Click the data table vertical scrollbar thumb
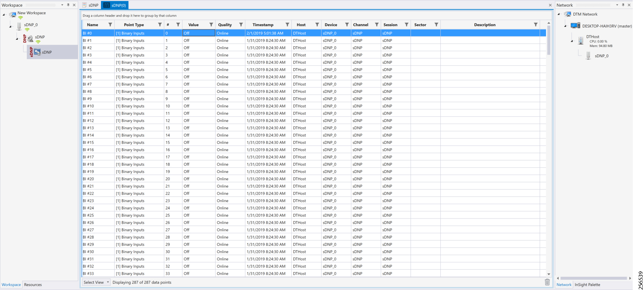The height and width of the screenshot is (290, 644). [x=549, y=40]
